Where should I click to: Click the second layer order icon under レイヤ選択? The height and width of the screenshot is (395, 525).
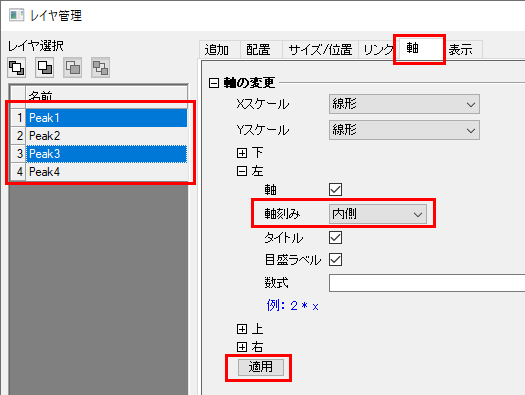45,68
